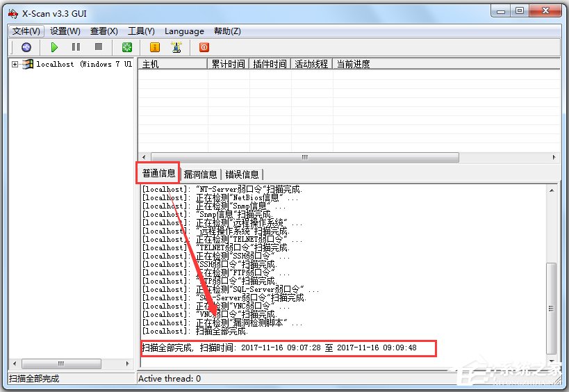Expand the localhost tree node

click(x=15, y=64)
